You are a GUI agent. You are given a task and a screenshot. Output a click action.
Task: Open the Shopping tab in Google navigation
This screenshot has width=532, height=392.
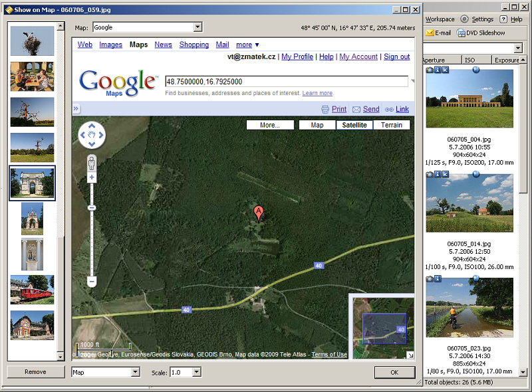coord(194,45)
